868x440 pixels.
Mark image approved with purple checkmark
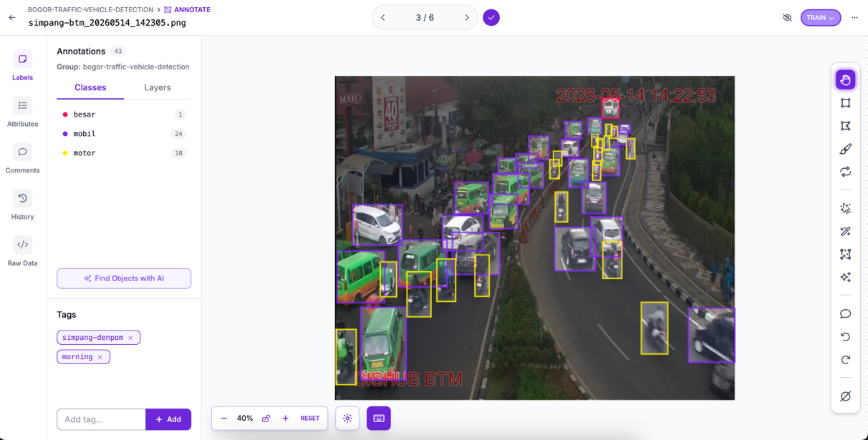pyautogui.click(x=491, y=17)
